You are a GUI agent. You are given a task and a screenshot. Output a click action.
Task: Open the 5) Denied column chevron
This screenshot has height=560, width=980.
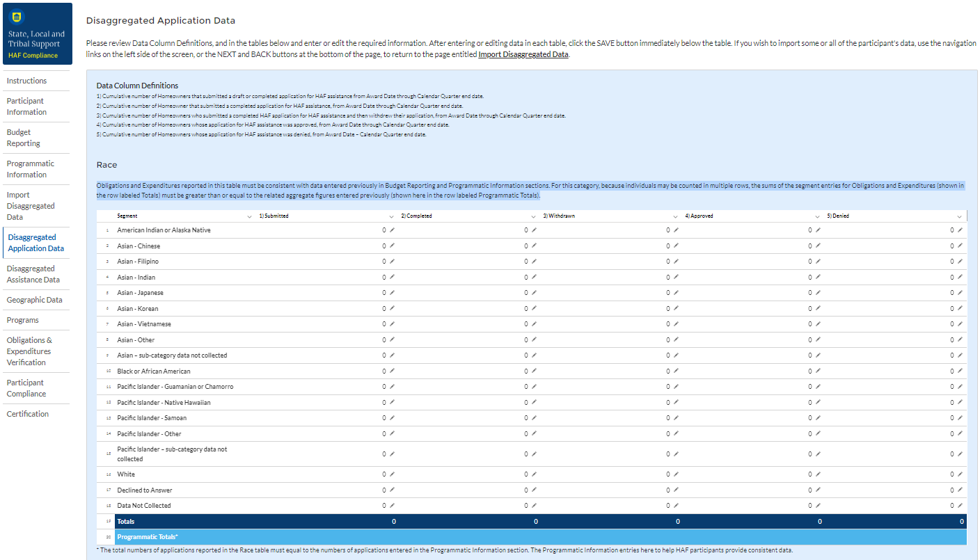coord(960,216)
